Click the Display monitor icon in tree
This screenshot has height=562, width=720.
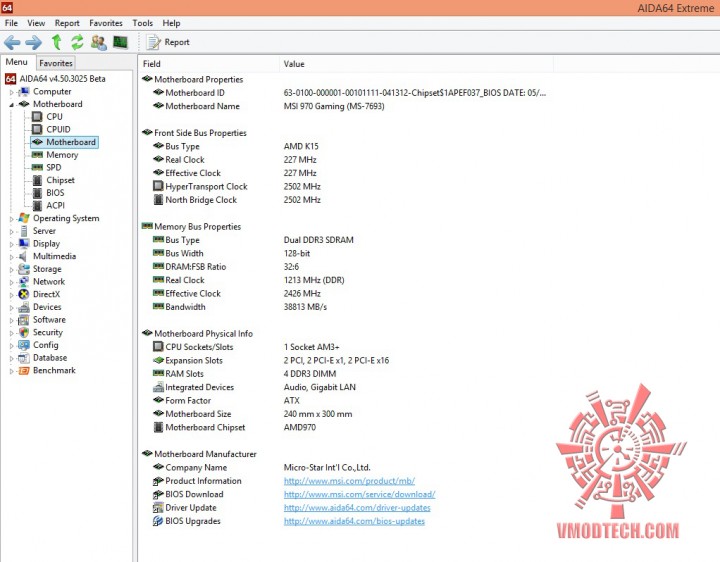coord(24,243)
